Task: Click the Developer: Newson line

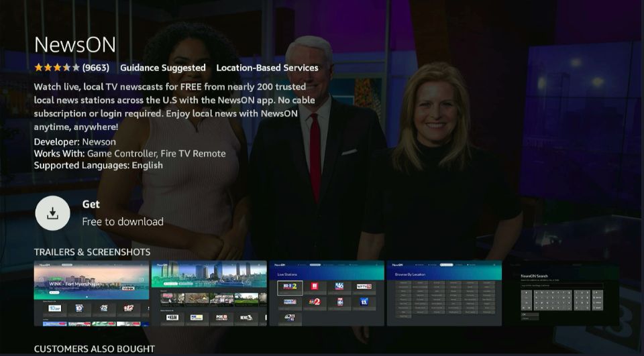Action: (x=74, y=142)
